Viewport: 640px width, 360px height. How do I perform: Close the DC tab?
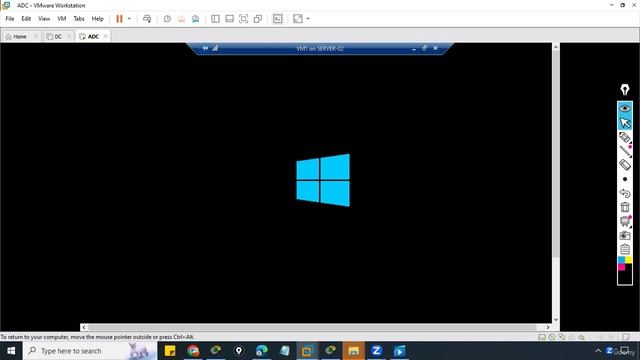point(69,36)
